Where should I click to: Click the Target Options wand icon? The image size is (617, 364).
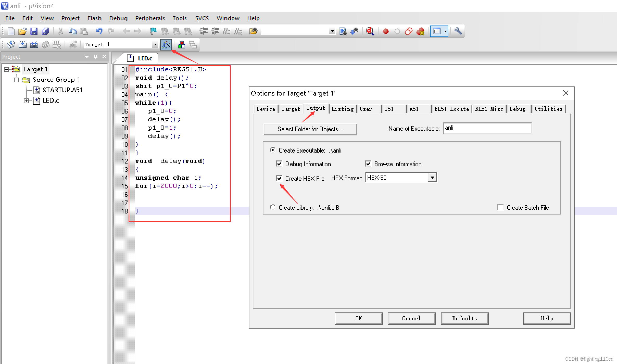click(x=166, y=45)
